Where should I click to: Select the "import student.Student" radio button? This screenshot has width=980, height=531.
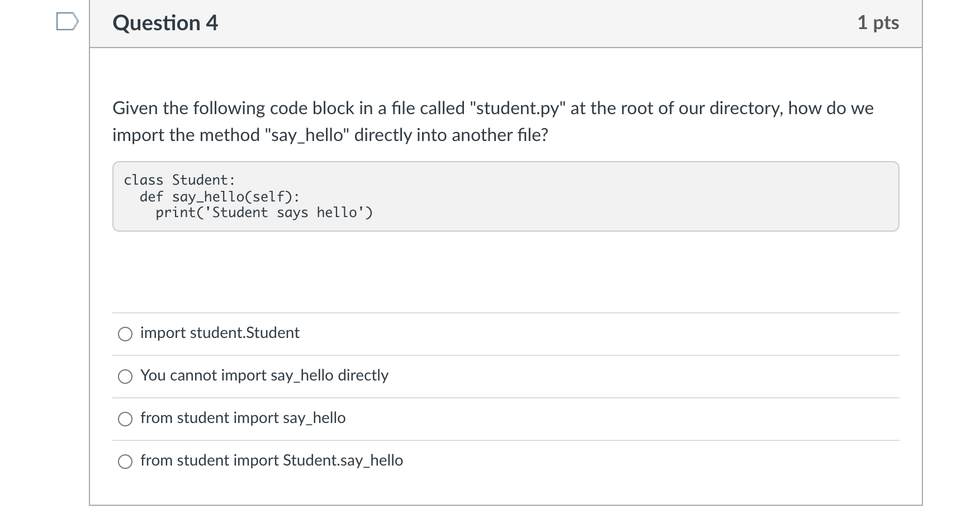coord(125,334)
